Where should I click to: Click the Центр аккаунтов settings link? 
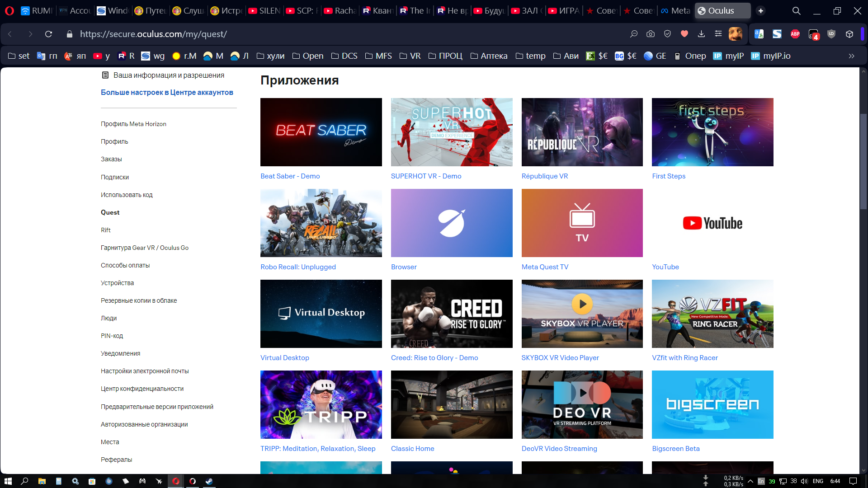point(167,92)
